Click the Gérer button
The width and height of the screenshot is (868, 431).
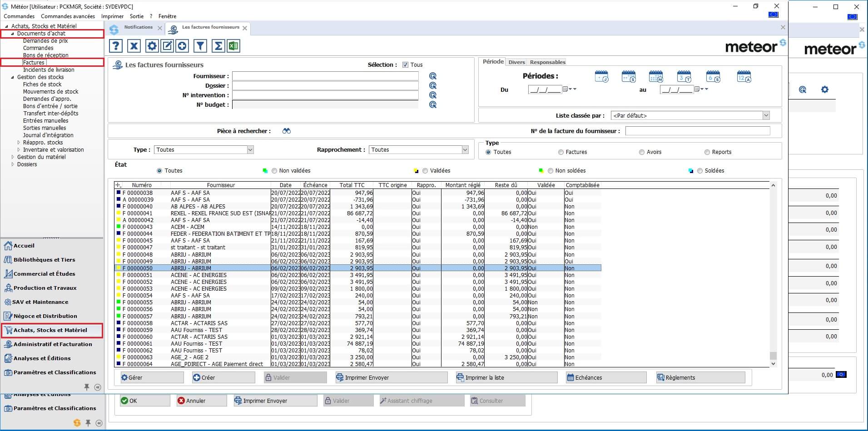[151, 377]
